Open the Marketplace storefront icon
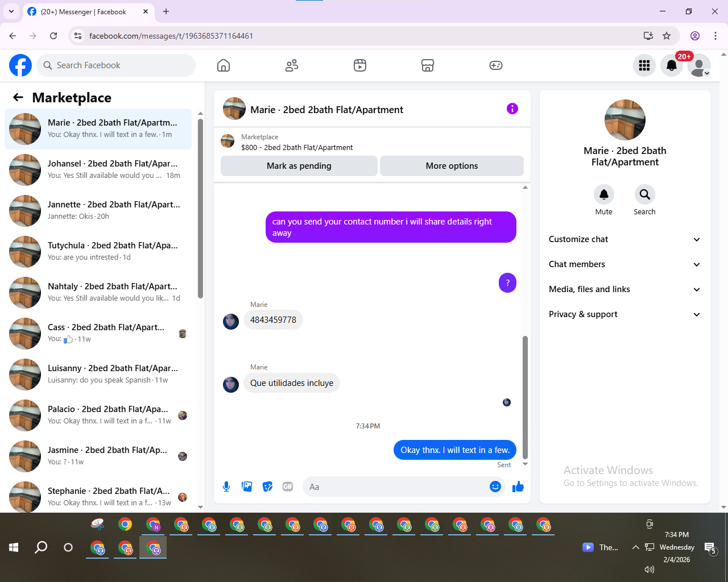The image size is (728, 582). [428, 65]
